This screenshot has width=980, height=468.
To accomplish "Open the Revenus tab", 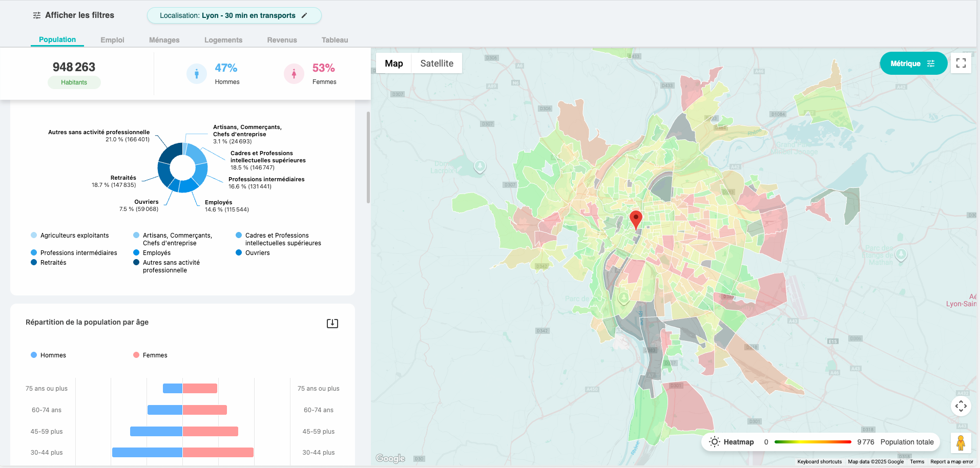I will (x=282, y=40).
